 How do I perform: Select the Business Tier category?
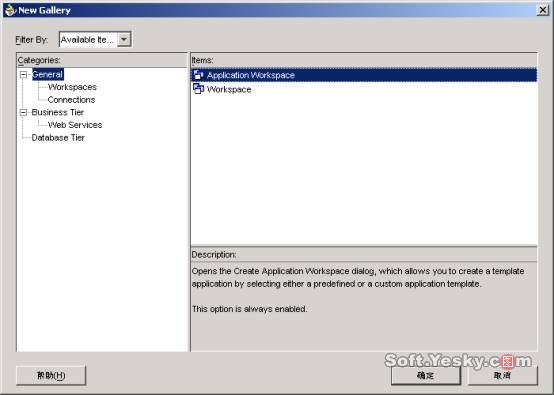[x=58, y=112]
